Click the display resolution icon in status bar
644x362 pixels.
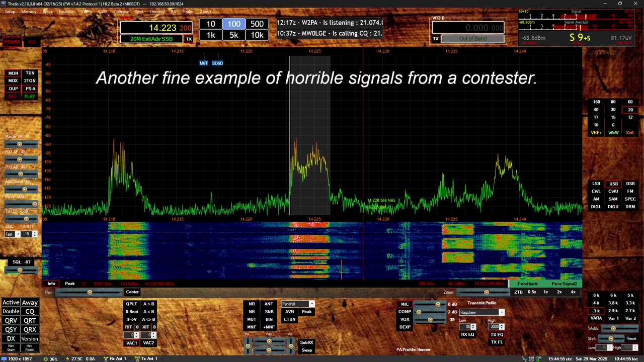coord(4,358)
